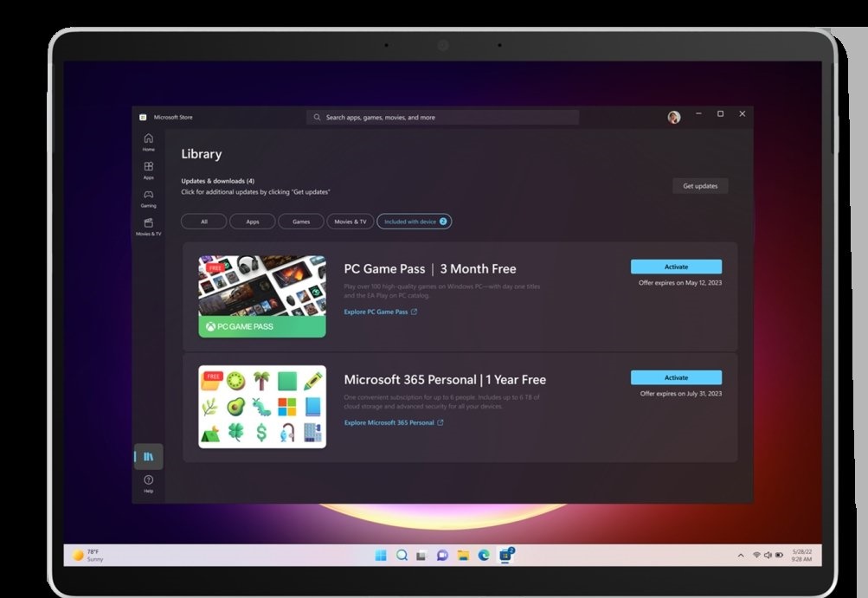Viewport: 868px width, 598px height.
Task: Click the Updates & downloads (4) heading
Action: [217, 181]
